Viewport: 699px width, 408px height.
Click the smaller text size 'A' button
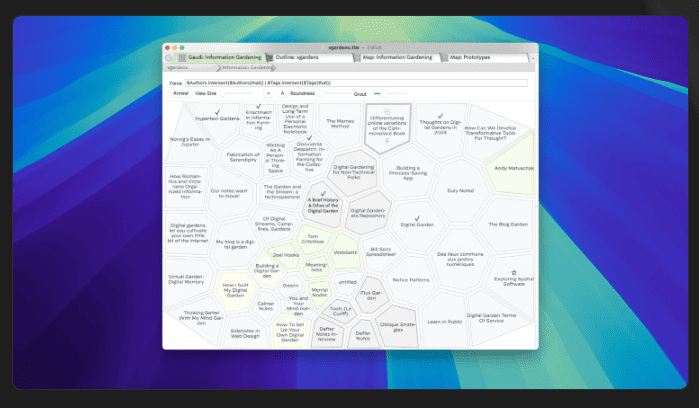pos(268,93)
